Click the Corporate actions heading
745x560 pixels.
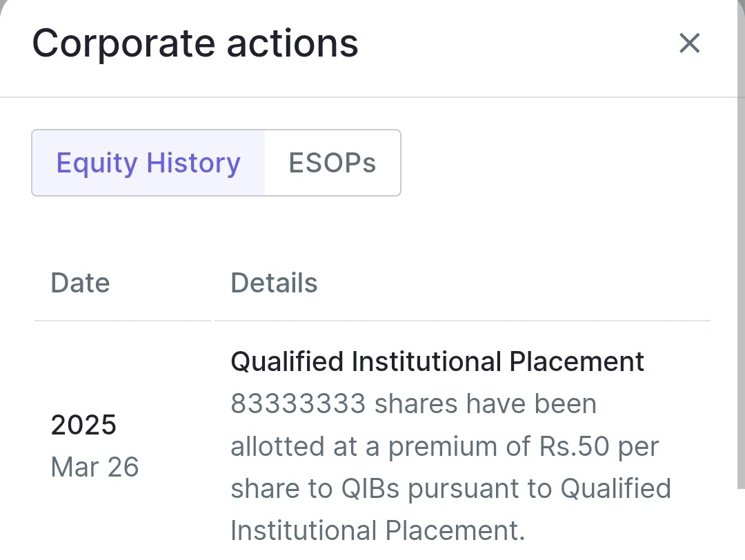195,43
